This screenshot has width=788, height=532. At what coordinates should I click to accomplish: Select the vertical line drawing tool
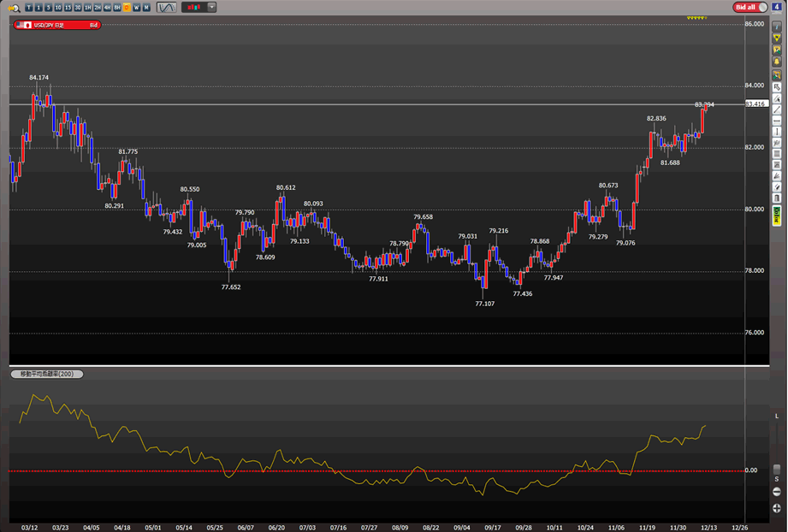point(777,132)
